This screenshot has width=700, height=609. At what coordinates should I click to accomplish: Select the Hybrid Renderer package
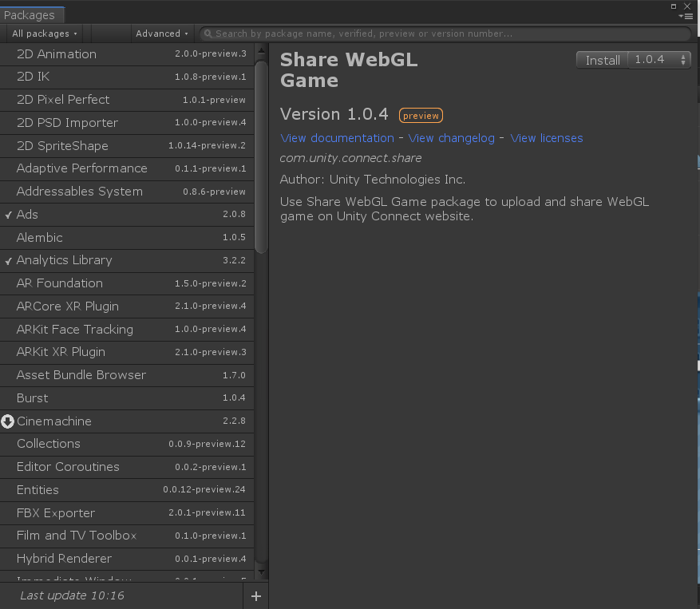(x=127, y=559)
